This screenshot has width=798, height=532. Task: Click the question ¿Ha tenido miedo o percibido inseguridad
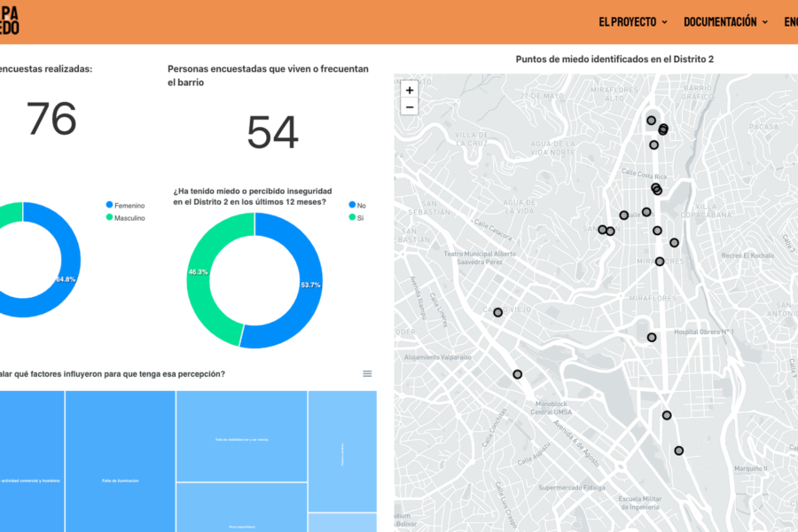253,197
